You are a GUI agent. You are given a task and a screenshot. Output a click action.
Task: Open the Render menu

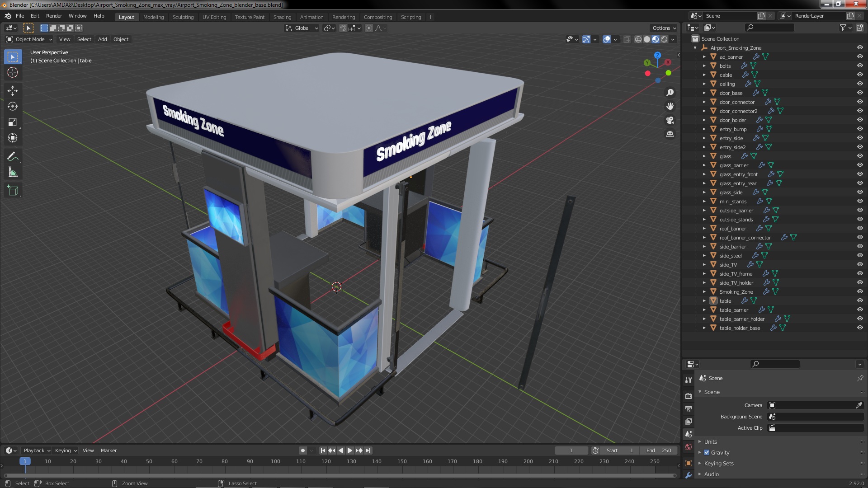tap(54, 16)
